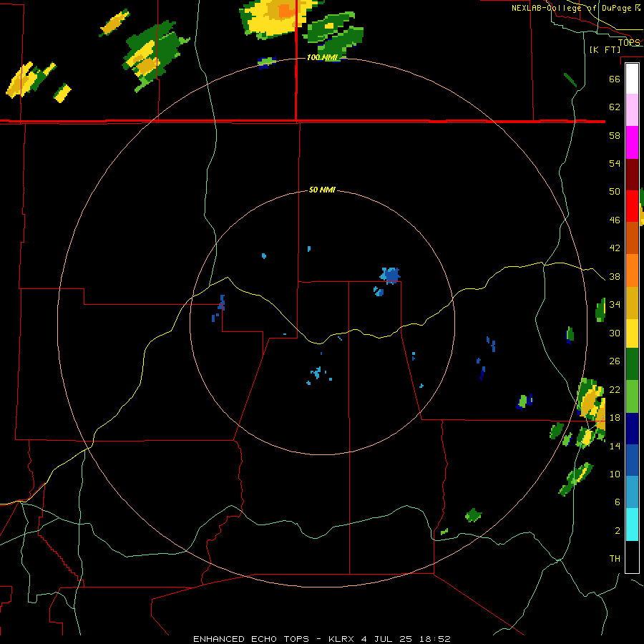Viewport: 644px width, 644px height.
Task: Click the light green legend swatch near 22
Action: pos(632,396)
